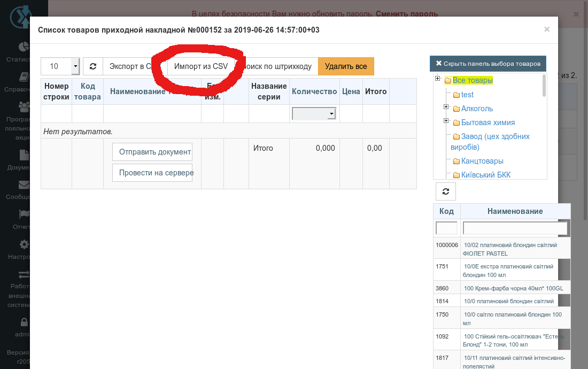Screen dimensions: 588x369
Task: Click the Импорт из CSV button
Action: coord(200,66)
